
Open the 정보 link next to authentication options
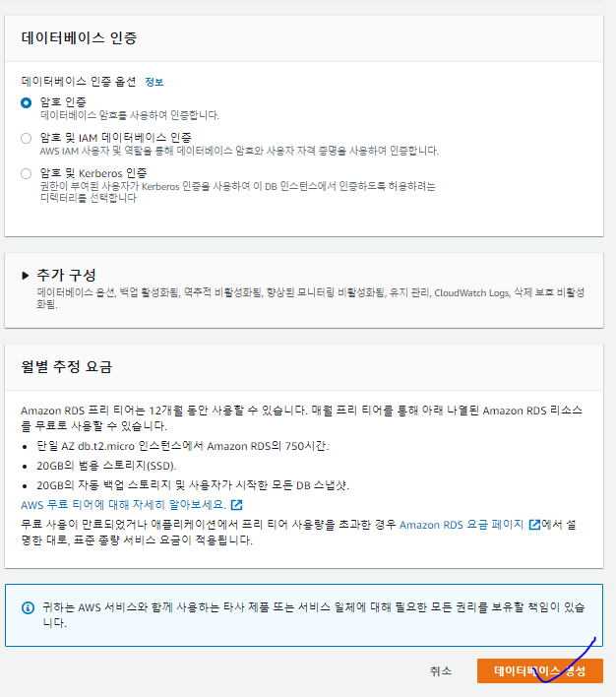tap(154, 82)
